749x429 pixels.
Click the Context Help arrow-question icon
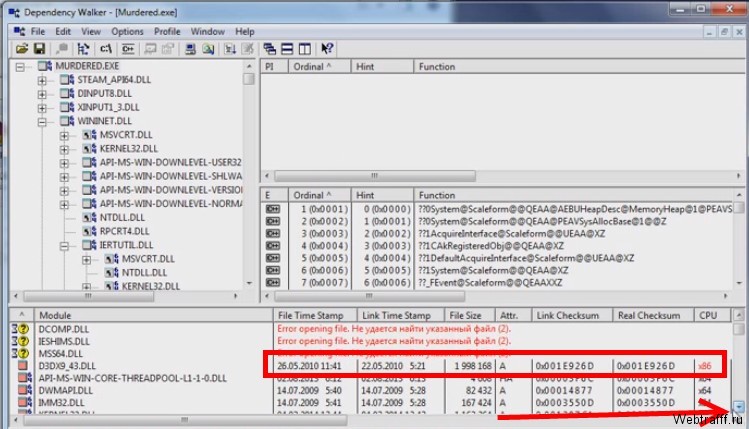(327, 49)
